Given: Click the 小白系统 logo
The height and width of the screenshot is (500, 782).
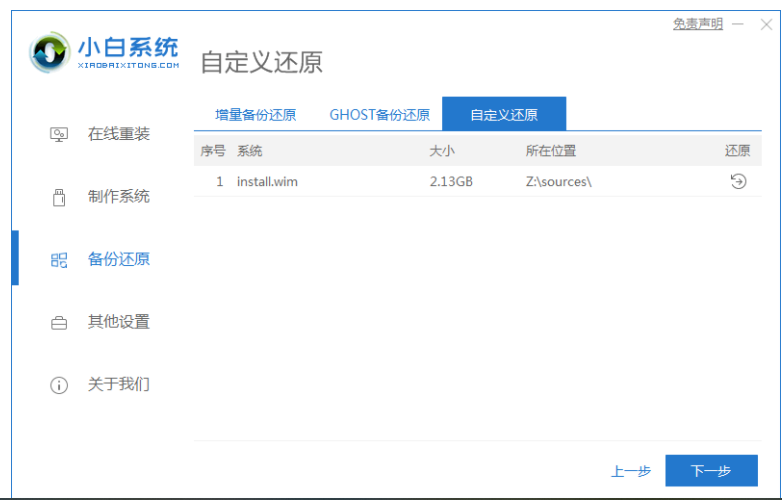Looking at the screenshot, I should click(104, 51).
